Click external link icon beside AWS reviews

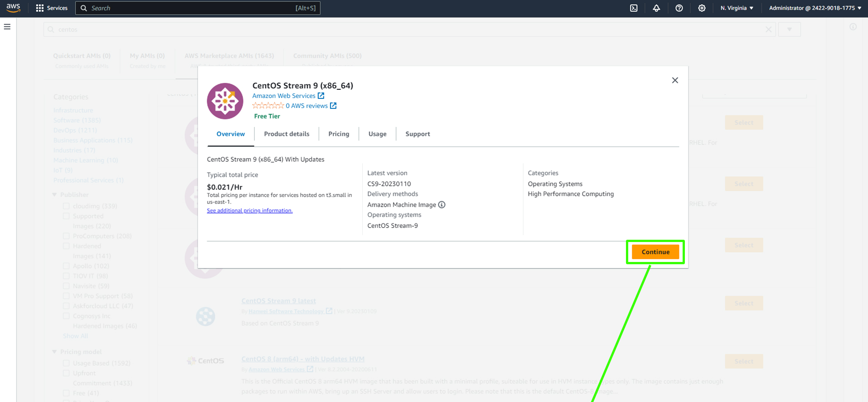pyautogui.click(x=333, y=106)
